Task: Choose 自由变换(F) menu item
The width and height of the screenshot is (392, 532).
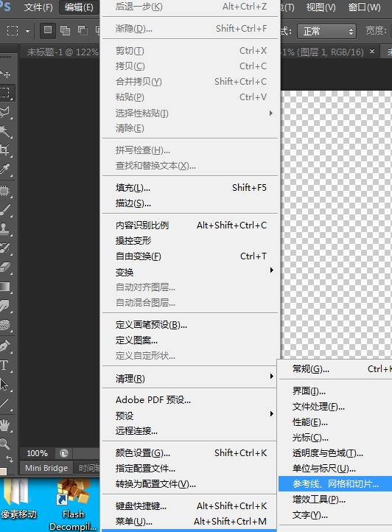Action: pos(190,256)
